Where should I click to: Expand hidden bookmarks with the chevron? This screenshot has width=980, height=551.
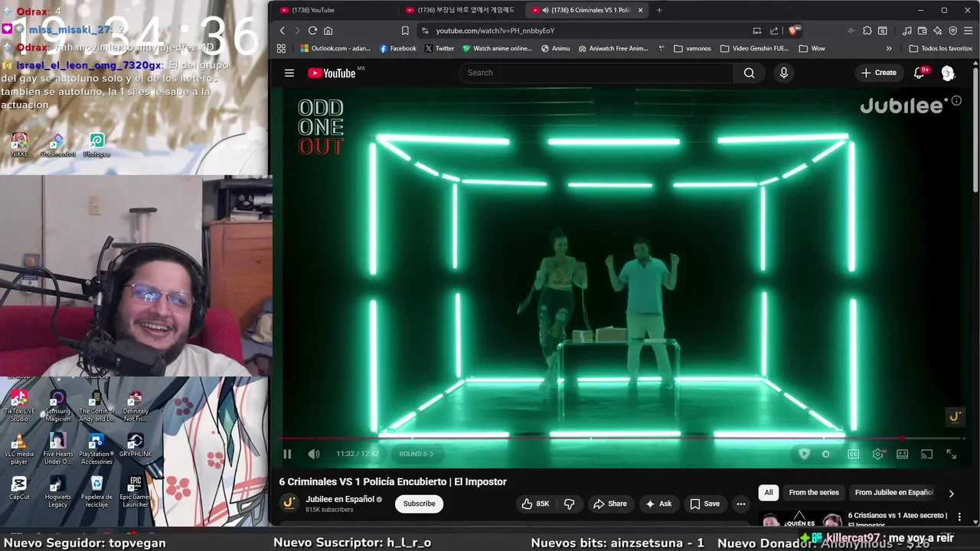889,48
